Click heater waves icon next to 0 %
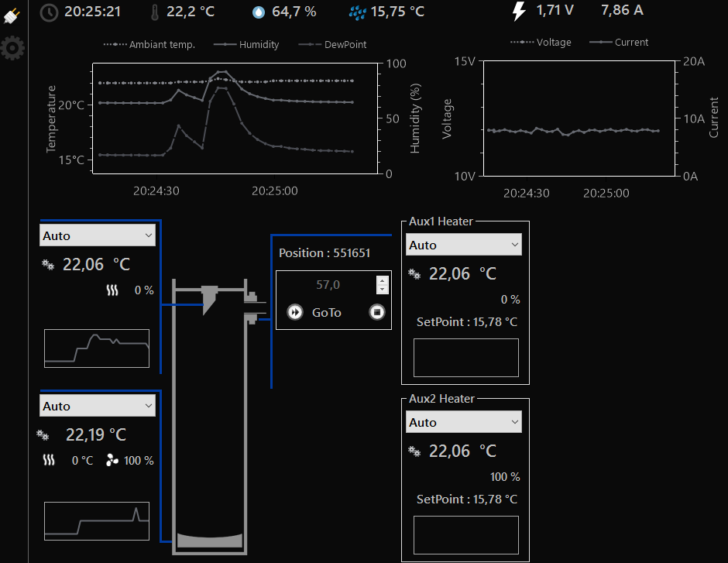The height and width of the screenshot is (563, 728). click(112, 290)
